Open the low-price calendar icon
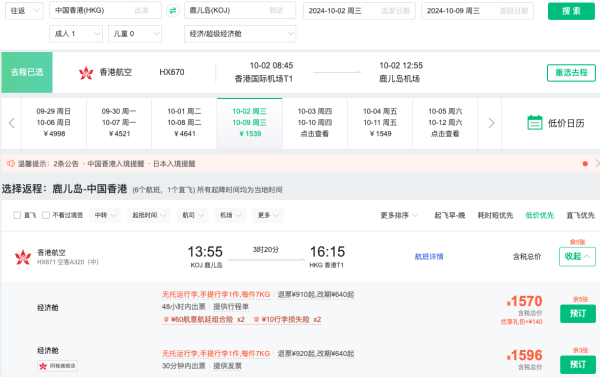The height and width of the screenshot is (377, 600). (535, 123)
